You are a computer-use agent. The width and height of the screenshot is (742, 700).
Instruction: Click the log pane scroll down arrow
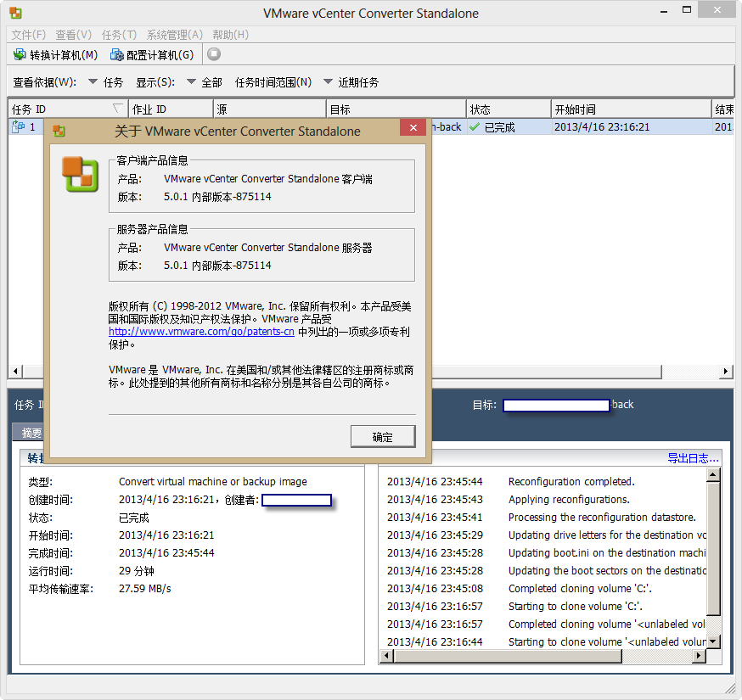[713, 641]
